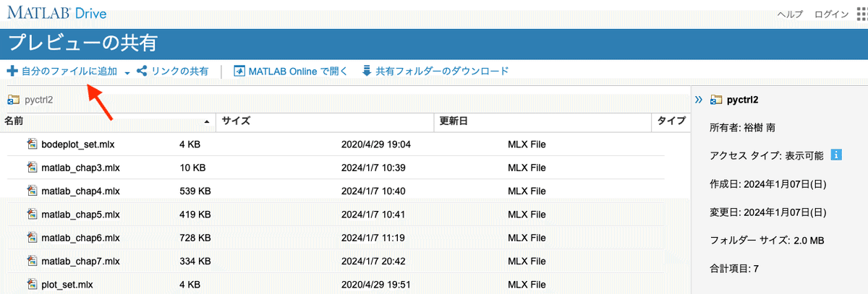Click MLX File type in matlab_chap6.mlx row
The height and width of the screenshot is (294, 868).
[x=527, y=238]
